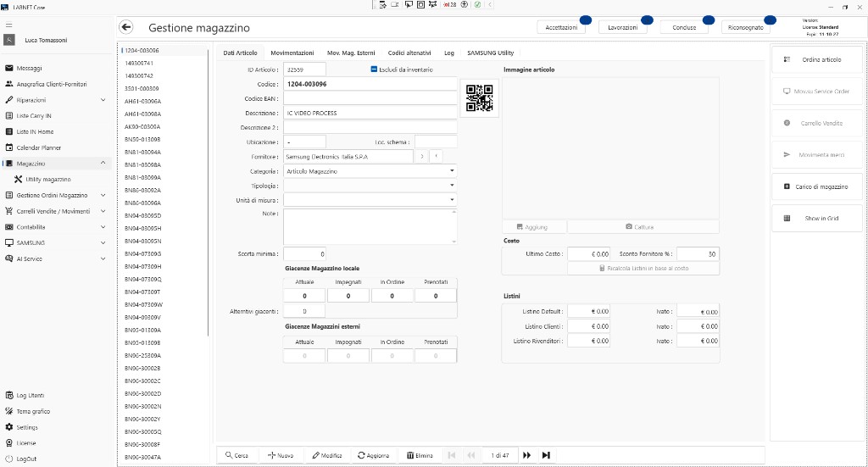Click Aggiorna to refresh
Image resolution: width=868 pixels, height=467 pixels.
pos(374,455)
